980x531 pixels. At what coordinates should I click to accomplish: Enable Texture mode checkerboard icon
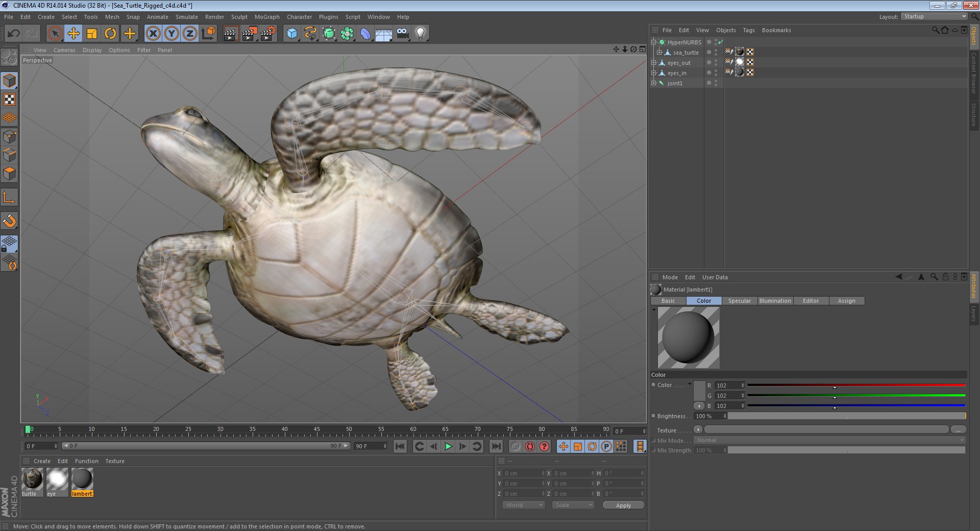click(10, 100)
